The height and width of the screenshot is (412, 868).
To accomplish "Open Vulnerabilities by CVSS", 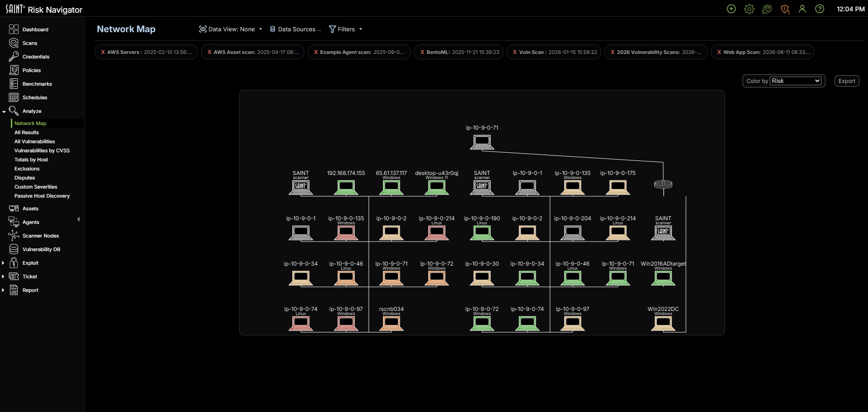I will (42, 150).
